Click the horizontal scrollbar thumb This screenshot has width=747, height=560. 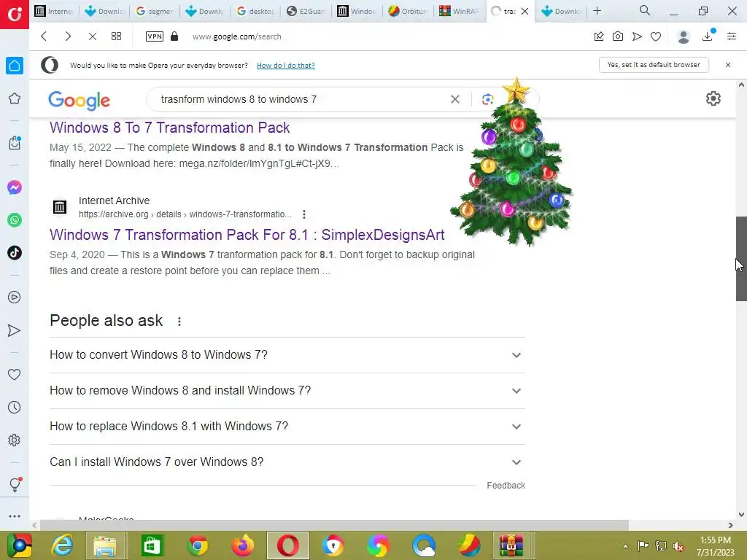click(334, 525)
